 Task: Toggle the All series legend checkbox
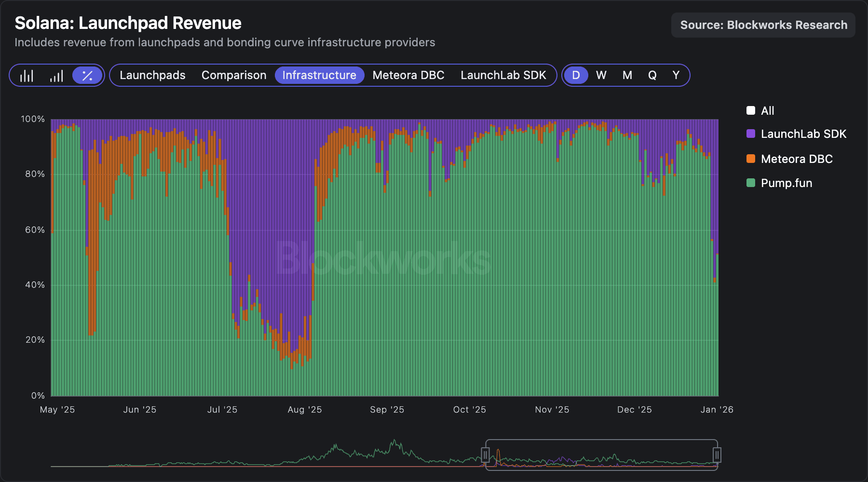click(751, 111)
